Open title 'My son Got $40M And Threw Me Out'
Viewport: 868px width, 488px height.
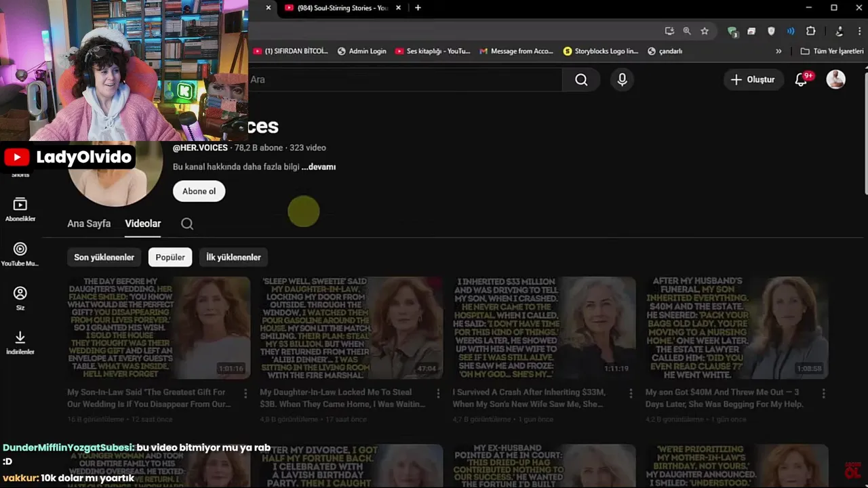point(724,398)
